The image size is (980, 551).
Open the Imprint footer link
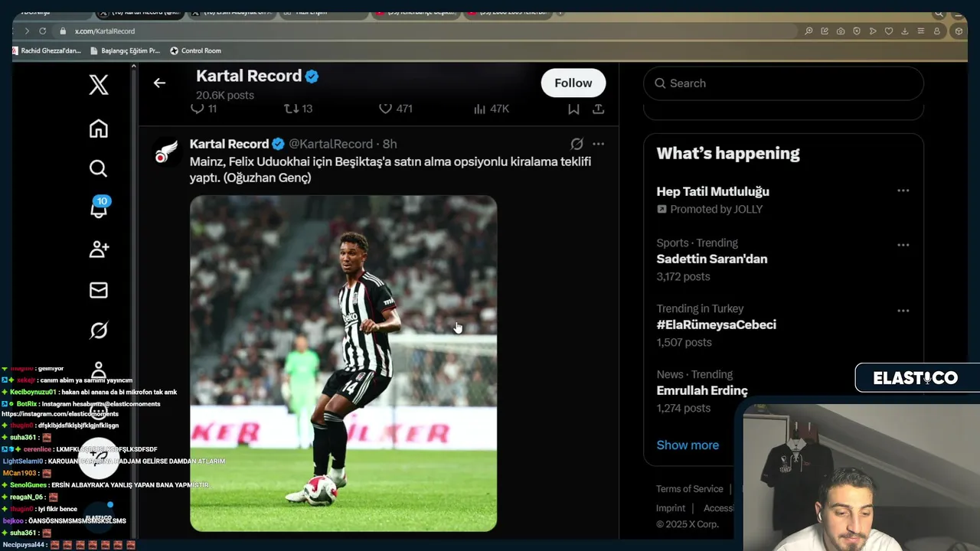(671, 508)
